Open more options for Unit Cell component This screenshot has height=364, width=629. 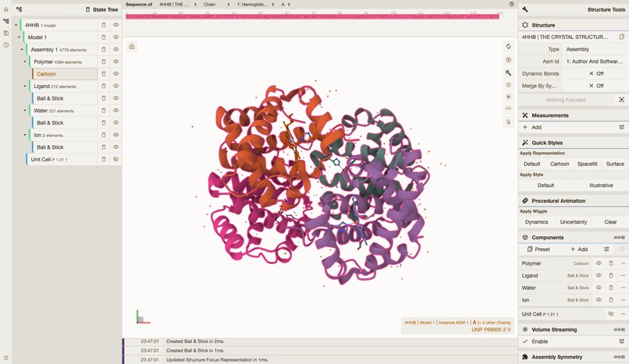pyautogui.click(x=623, y=314)
